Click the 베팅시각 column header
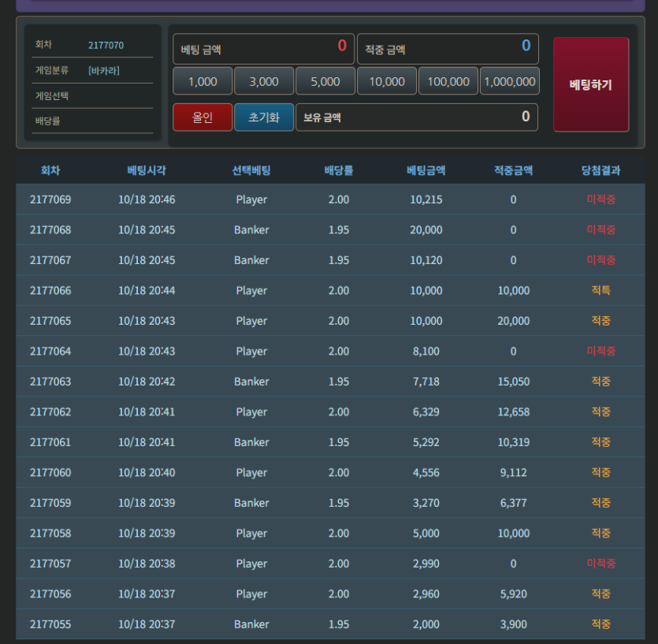This screenshot has height=644, width=658. tap(147, 170)
